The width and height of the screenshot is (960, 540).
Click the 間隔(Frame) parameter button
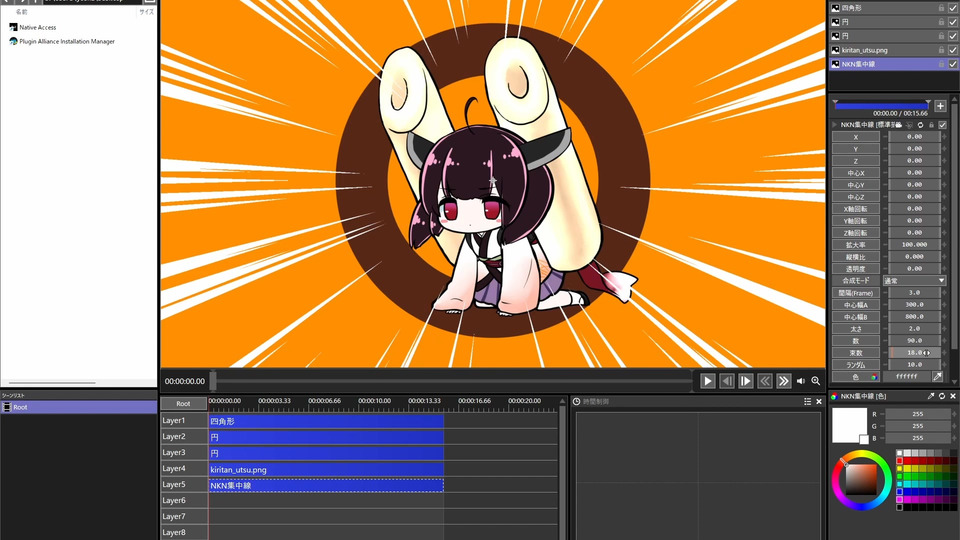(x=855, y=293)
